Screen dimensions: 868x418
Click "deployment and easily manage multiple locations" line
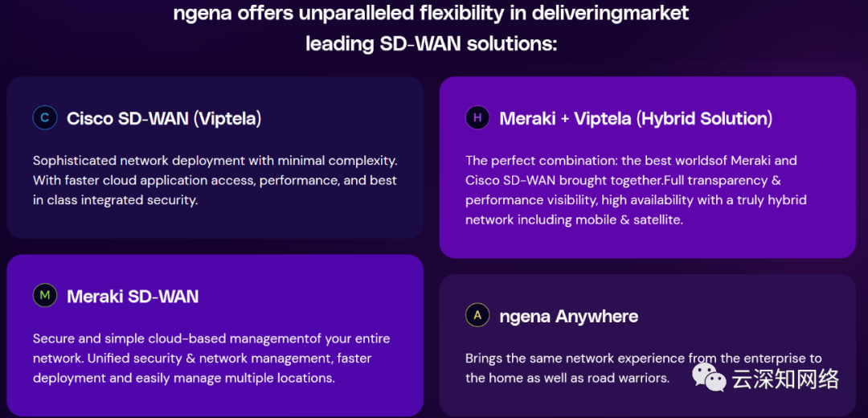[184, 378]
